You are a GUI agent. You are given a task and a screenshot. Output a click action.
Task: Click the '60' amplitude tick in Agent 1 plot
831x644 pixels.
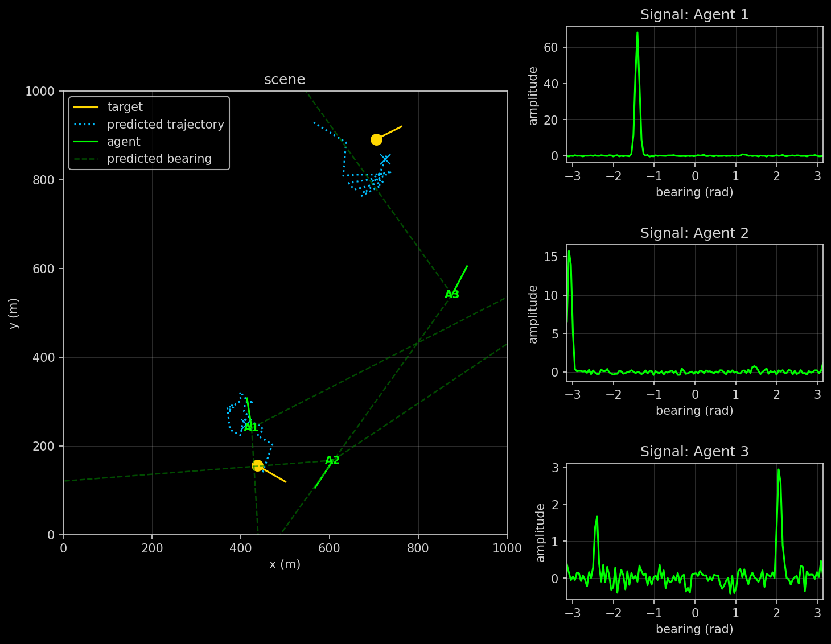pos(550,47)
